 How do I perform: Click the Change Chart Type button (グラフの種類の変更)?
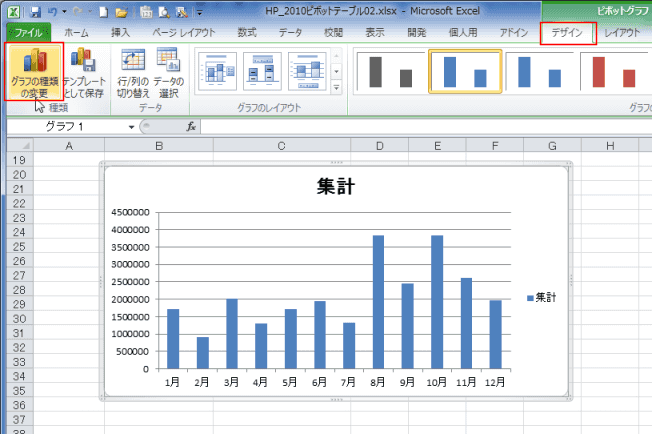point(34,72)
